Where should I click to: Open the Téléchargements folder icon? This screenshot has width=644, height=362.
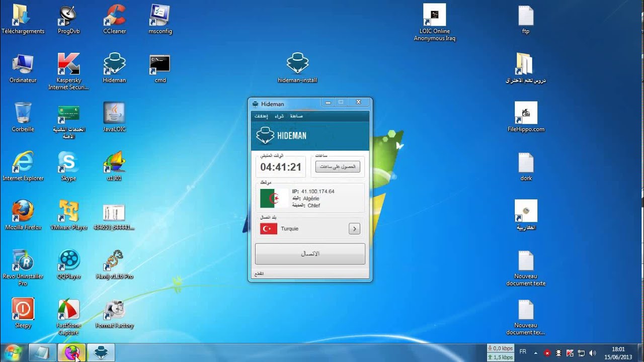point(23,19)
